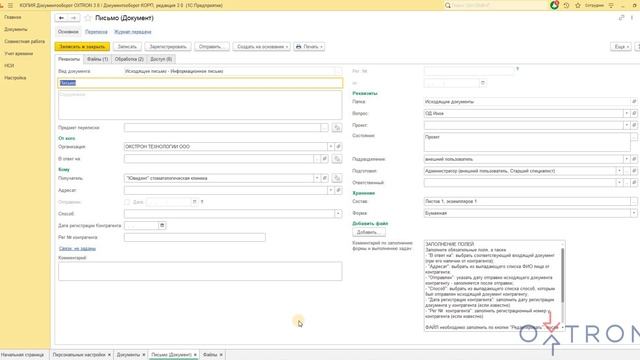Click the Отправить... button
This screenshot has height=360, width=640.
[x=212, y=47]
